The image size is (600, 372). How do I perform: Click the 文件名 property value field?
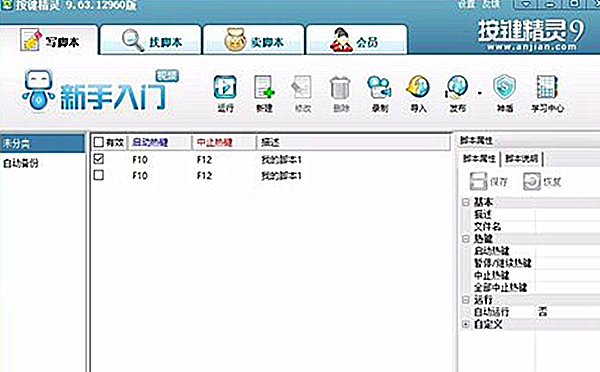(x=568, y=227)
